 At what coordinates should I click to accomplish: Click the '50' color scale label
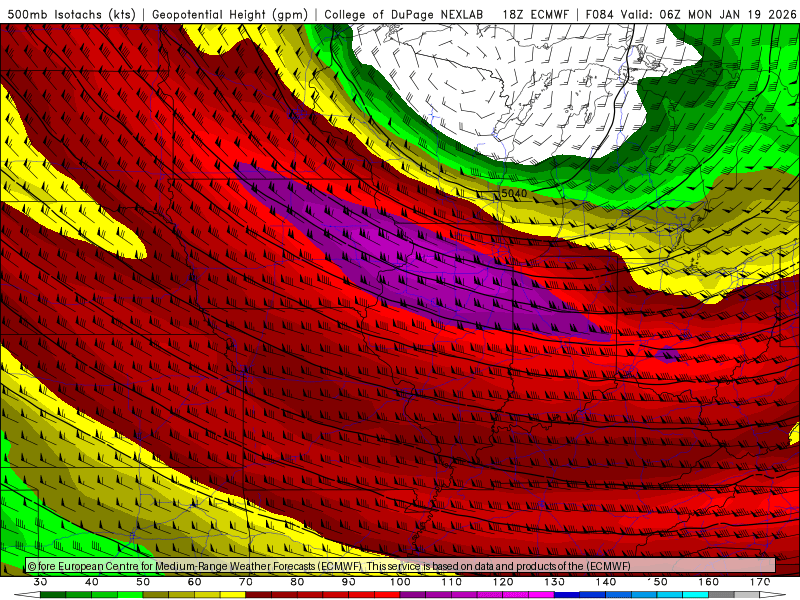[x=143, y=582]
